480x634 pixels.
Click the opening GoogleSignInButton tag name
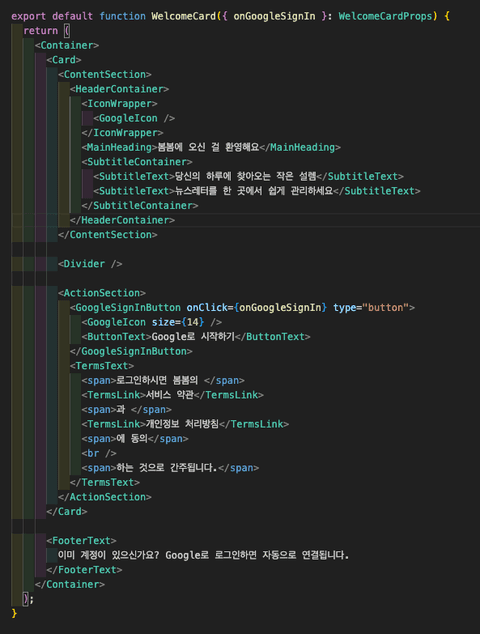click(128, 307)
